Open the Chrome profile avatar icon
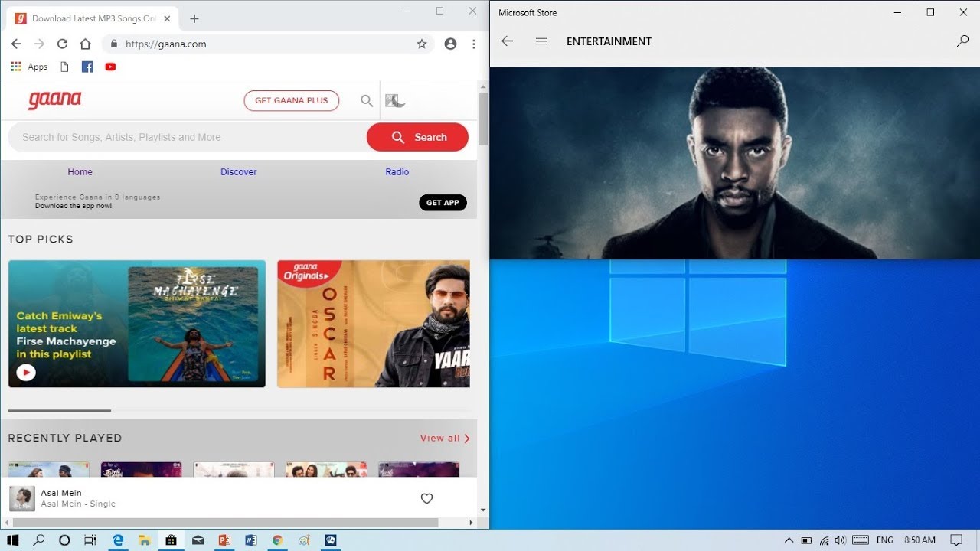Image resolution: width=980 pixels, height=551 pixels. pyautogui.click(x=450, y=44)
